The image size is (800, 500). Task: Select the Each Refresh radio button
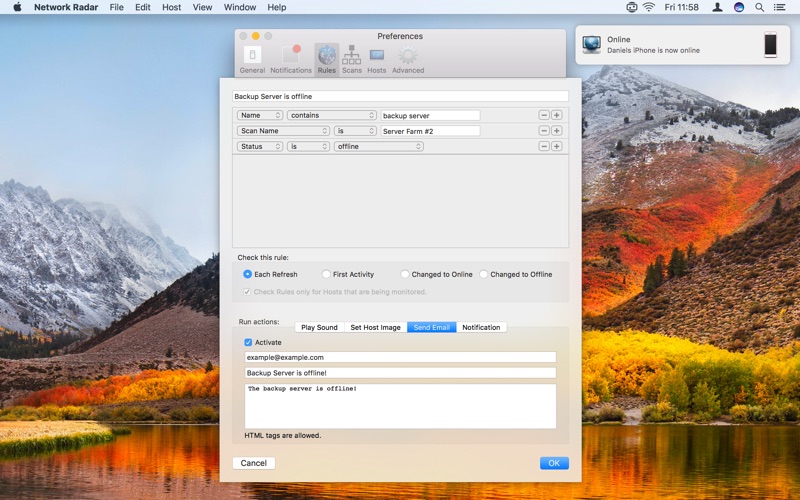click(x=248, y=274)
